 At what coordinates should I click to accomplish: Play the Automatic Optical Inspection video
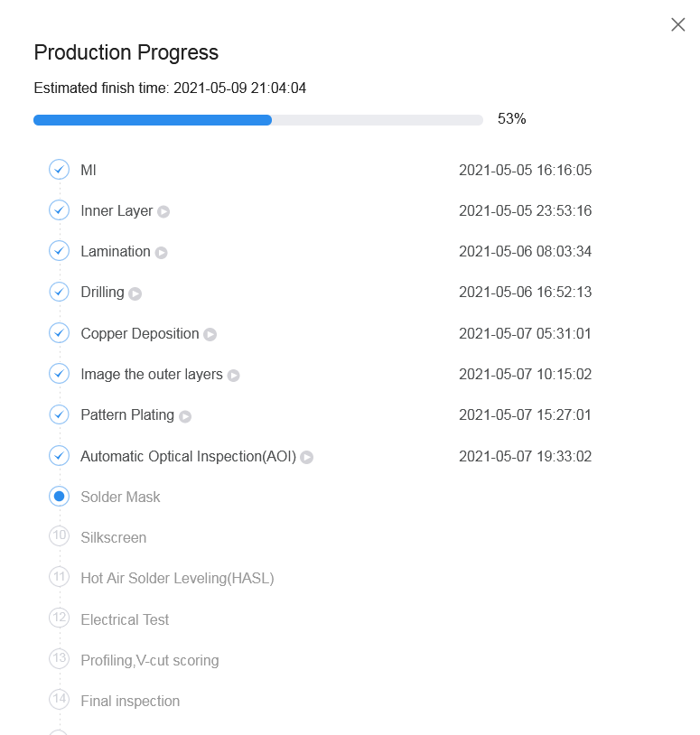[x=306, y=457]
